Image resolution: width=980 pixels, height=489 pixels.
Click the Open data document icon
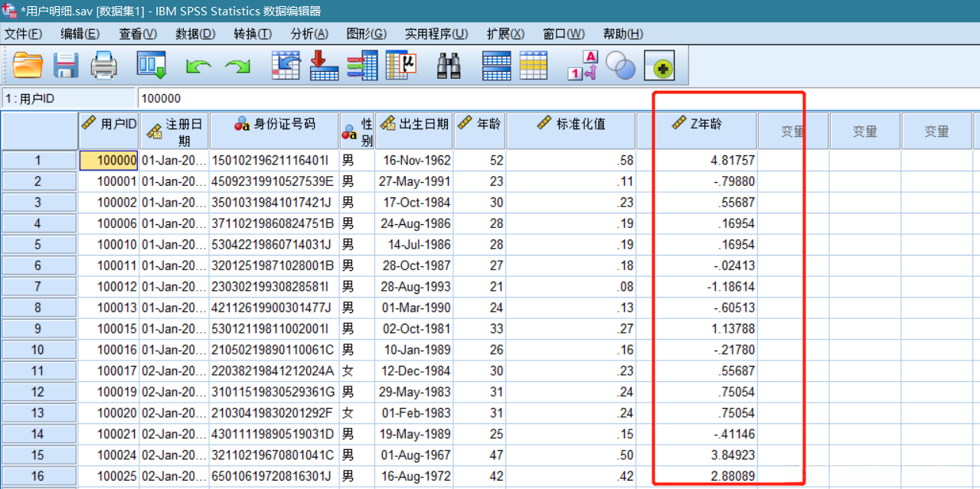coord(28,66)
